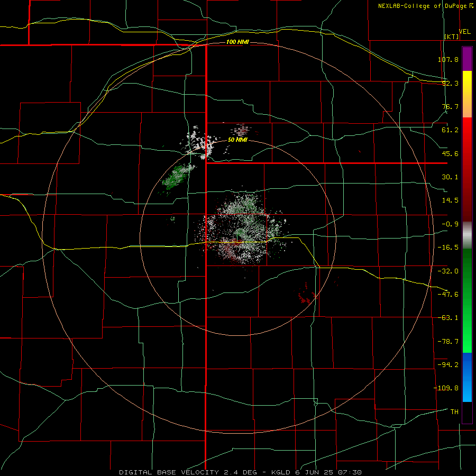The image size is (476, 476).
Task: Click the 30.1 velocity scale value
Action: (450, 177)
